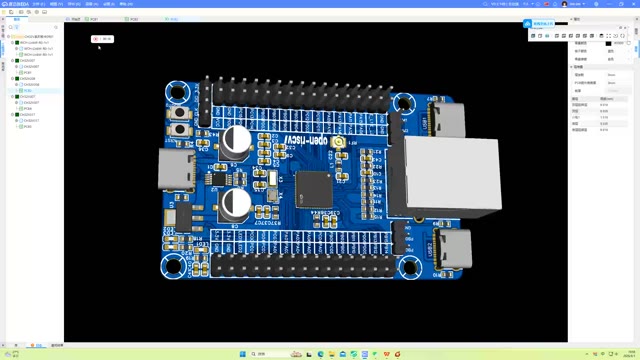This screenshot has height=360, width=640.
Task: Open the second menu in the menu bar
Action: point(56,4)
